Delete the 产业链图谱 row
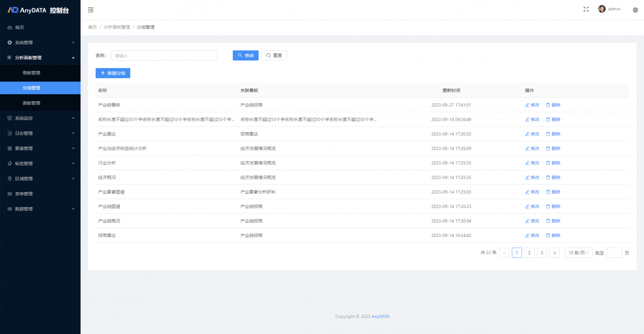The image size is (644, 334). click(x=553, y=206)
